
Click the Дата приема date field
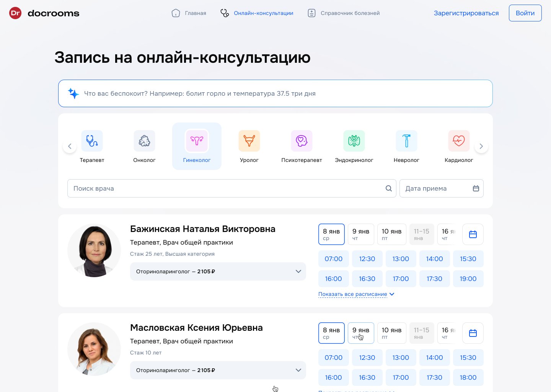tap(442, 188)
